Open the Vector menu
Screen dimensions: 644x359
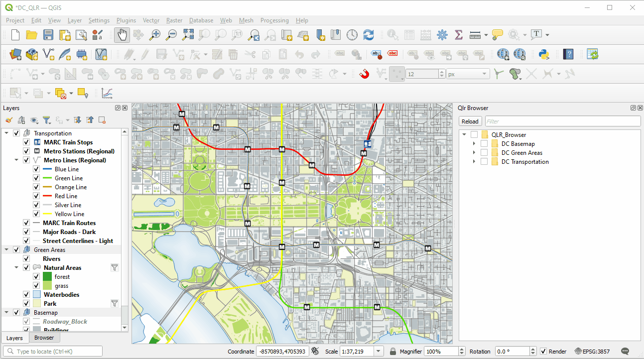click(151, 20)
